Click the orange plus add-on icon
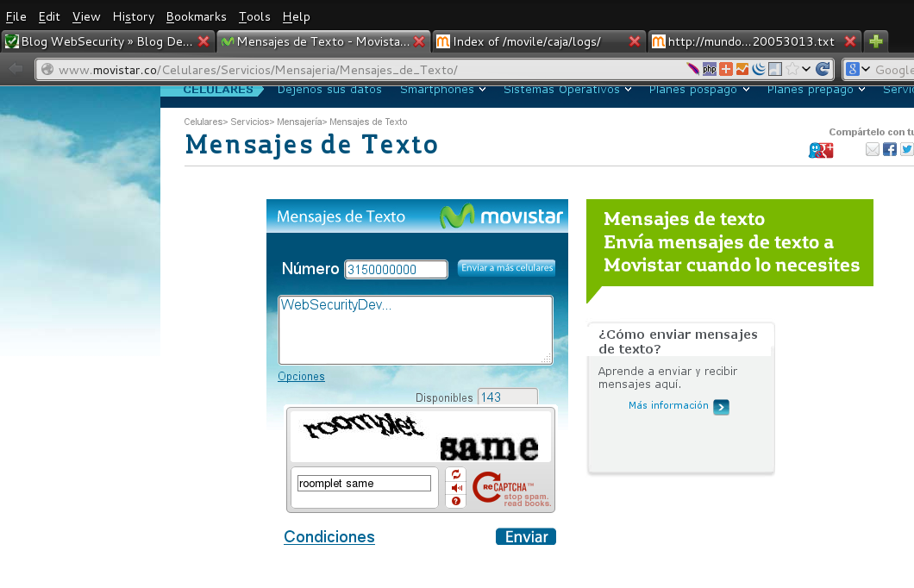This screenshot has height=588, width=914. (726, 69)
